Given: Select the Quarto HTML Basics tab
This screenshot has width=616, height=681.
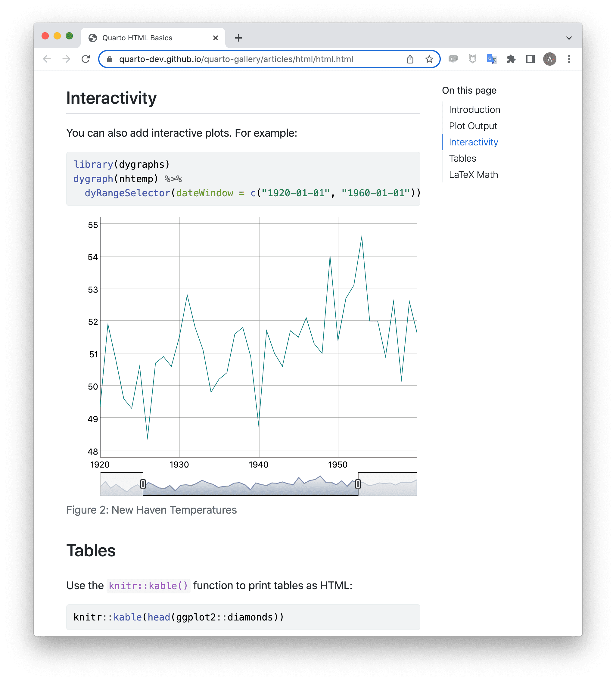Looking at the screenshot, I should point(137,38).
